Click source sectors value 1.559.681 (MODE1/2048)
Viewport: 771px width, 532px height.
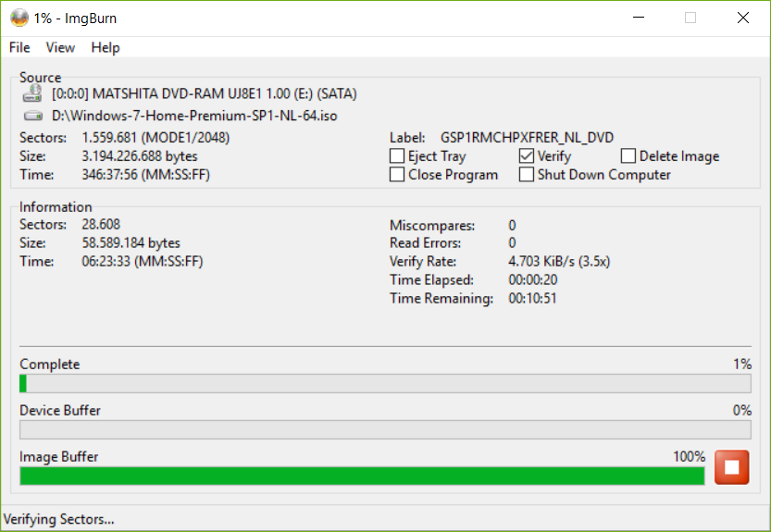155,137
